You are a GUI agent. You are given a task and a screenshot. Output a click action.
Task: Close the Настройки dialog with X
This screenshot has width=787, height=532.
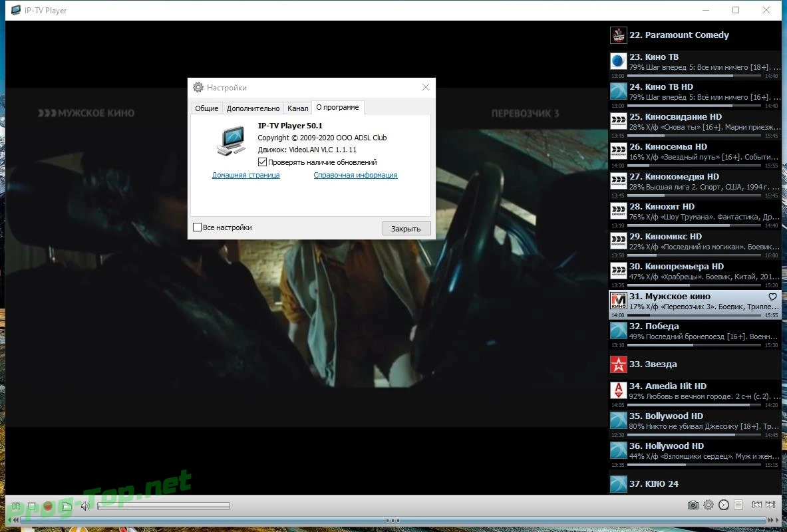tap(426, 87)
